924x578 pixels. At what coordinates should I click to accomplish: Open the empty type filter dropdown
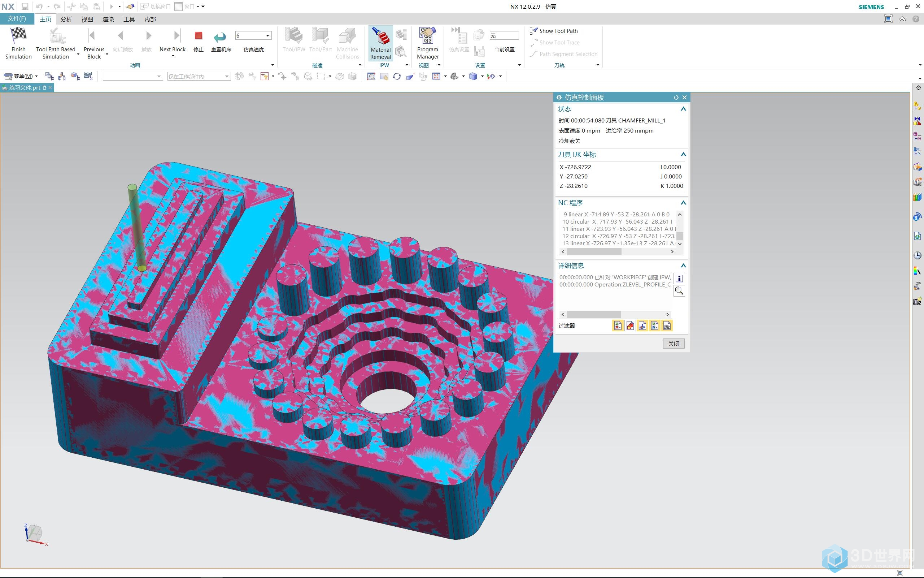click(132, 77)
